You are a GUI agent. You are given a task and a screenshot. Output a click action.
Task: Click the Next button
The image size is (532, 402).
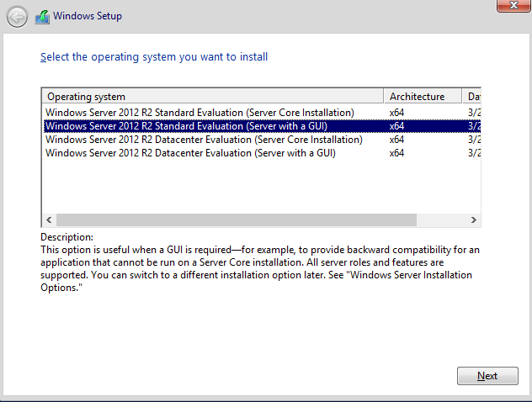pyautogui.click(x=487, y=376)
